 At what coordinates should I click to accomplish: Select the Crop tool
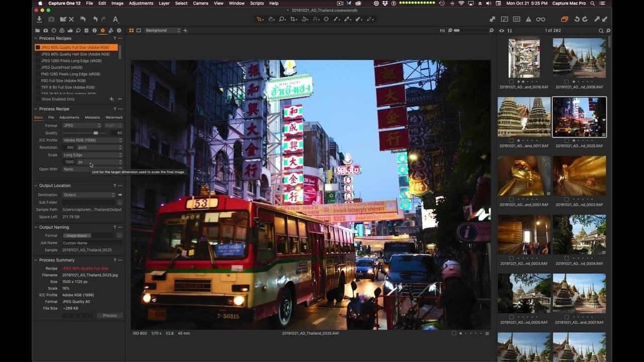pyautogui.click(x=293, y=19)
